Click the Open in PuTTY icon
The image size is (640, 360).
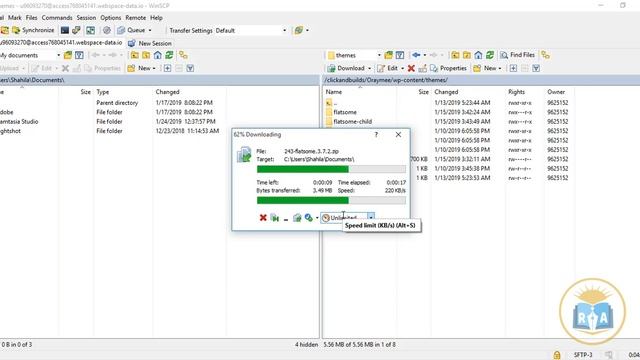(x=76, y=30)
